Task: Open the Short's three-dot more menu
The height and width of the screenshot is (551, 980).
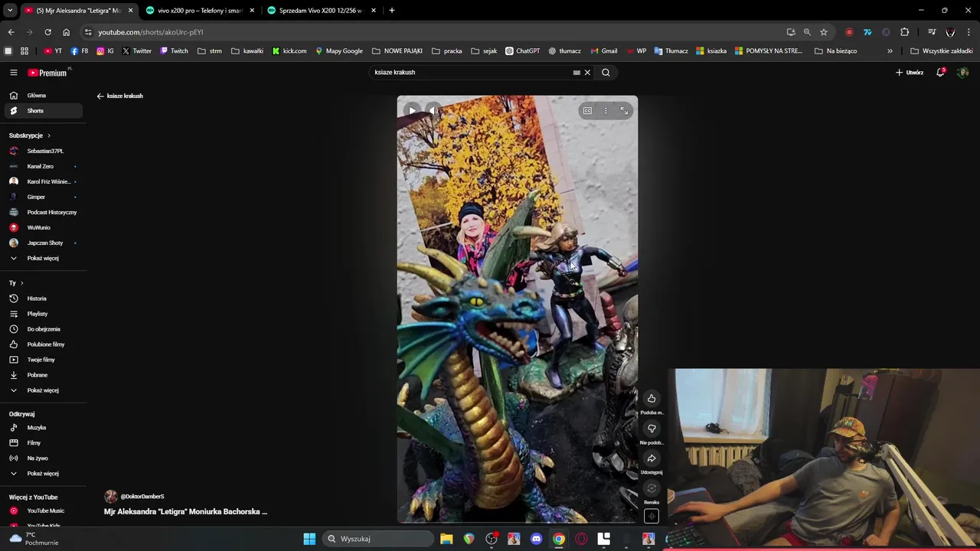Action: (x=606, y=111)
